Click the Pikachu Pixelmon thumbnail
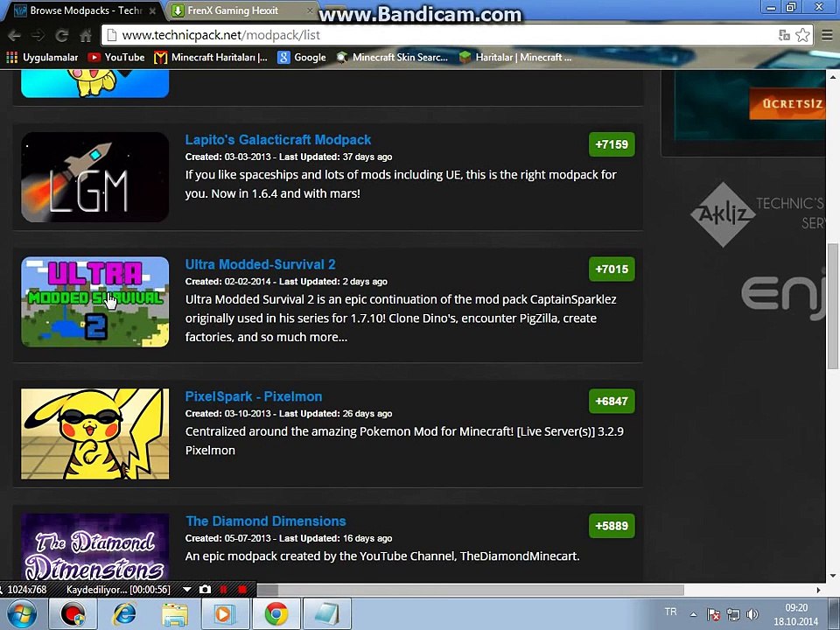The width and height of the screenshot is (840, 630). tap(94, 434)
